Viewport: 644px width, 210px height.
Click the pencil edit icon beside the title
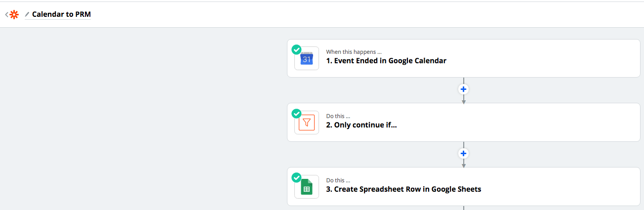[x=27, y=15]
